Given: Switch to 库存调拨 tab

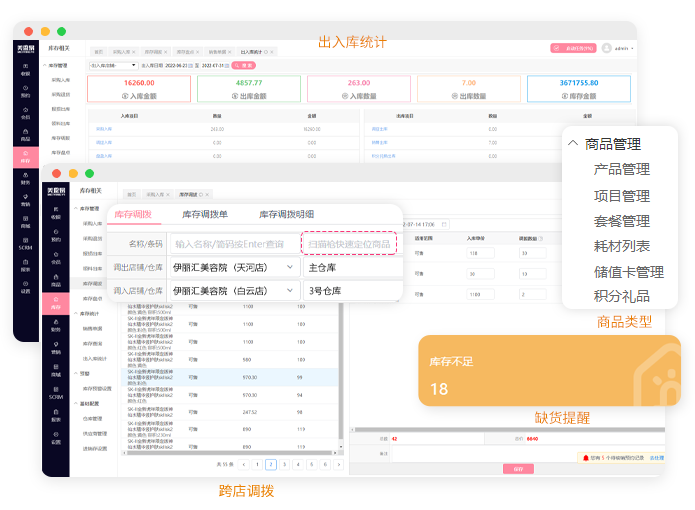Looking at the screenshot, I should [x=133, y=214].
